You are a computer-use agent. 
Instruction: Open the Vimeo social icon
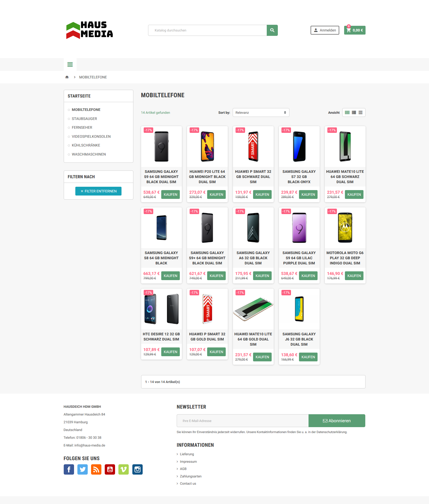[x=124, y=469]
